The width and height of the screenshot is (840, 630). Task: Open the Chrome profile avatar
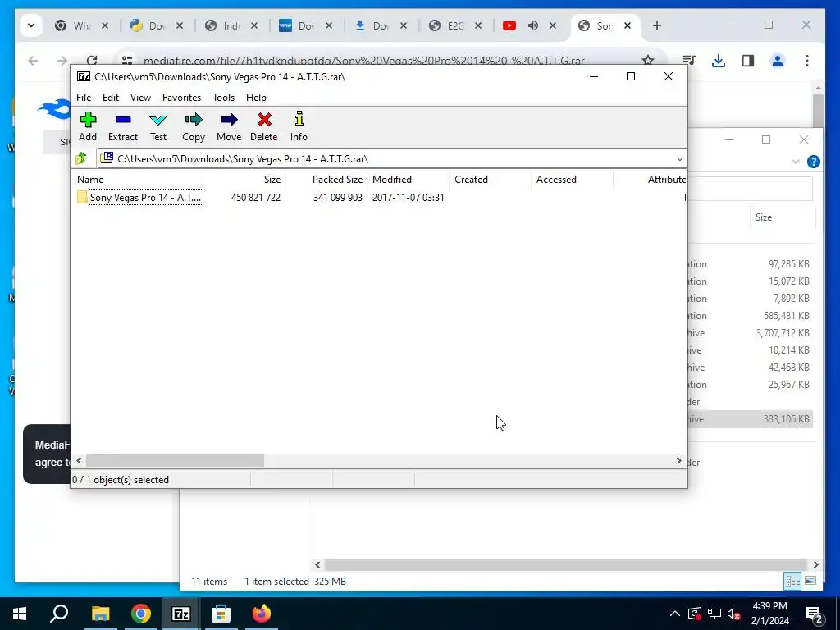click(x=778, y=61)
